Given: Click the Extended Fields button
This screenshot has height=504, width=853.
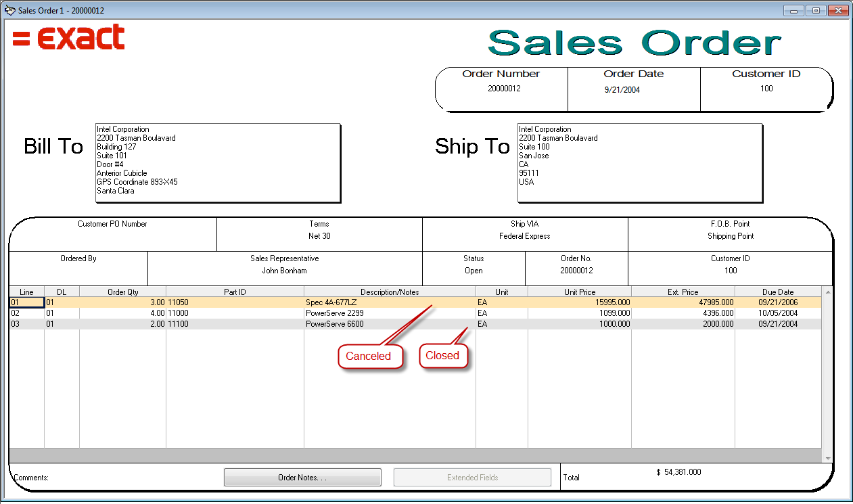Looking at the screenshot, I should [x=472, y=478].
